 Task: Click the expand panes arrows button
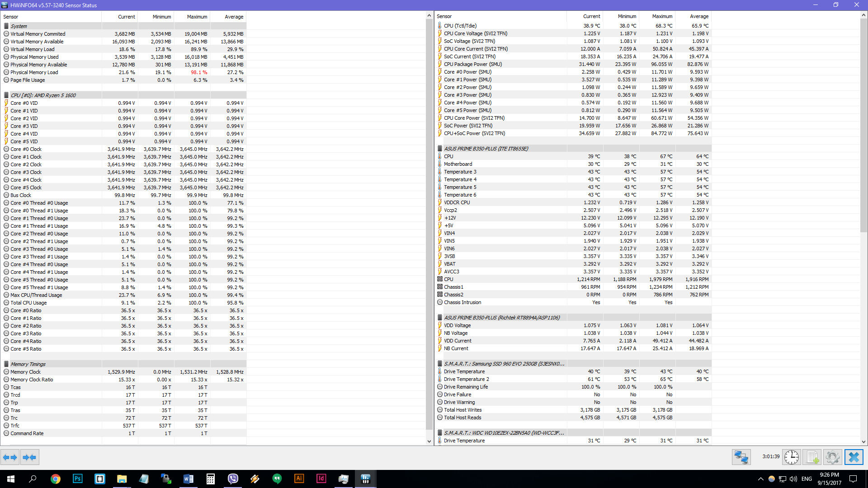[10, 457]
